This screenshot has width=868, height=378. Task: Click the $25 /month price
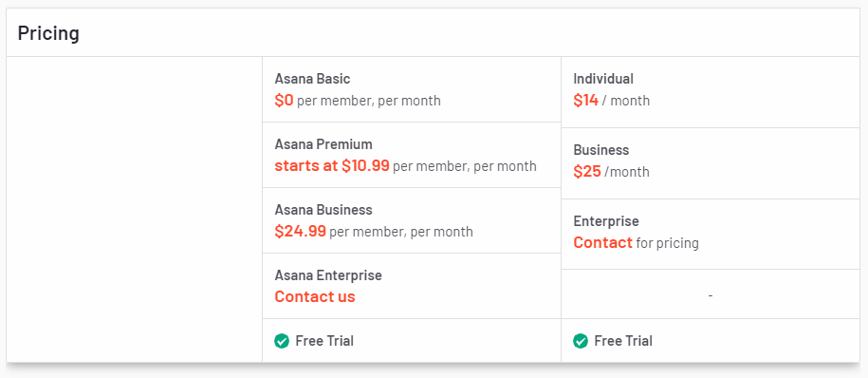point(612,172)
